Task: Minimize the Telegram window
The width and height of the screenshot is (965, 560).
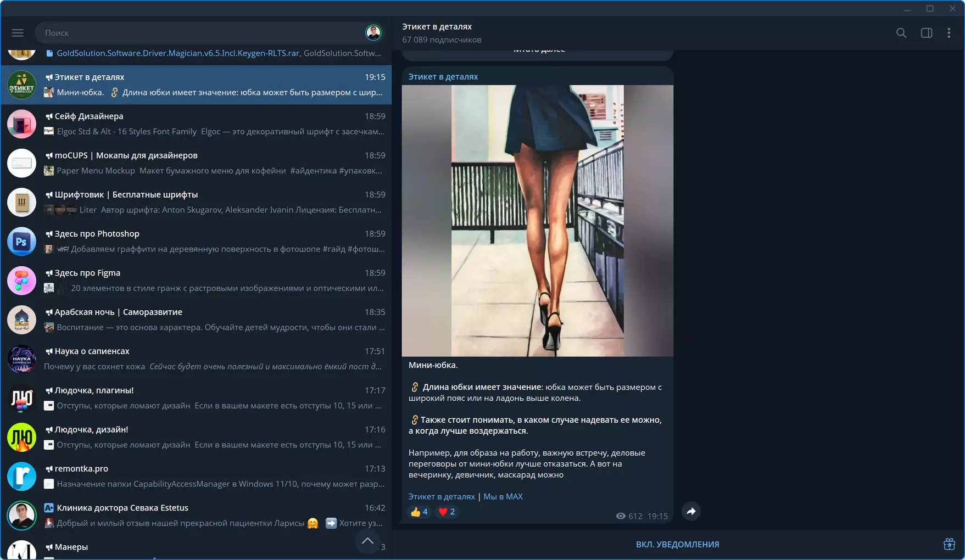Action: tap(907, 9)
